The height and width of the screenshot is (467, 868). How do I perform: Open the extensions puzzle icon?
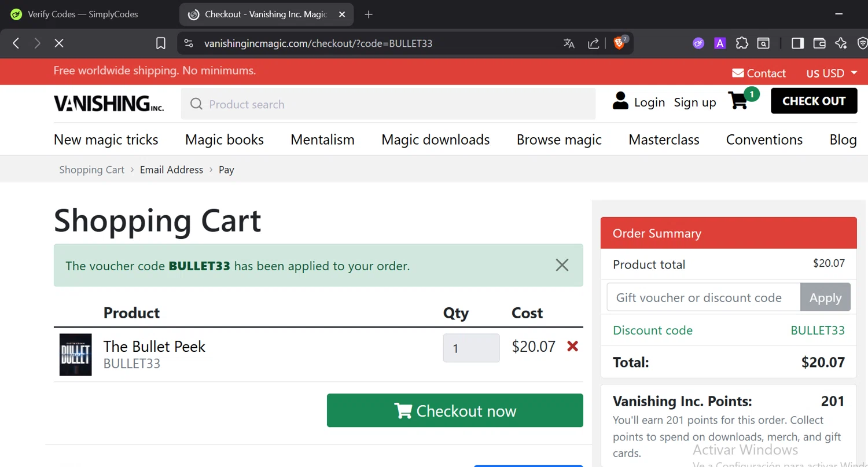(x=742, y=43)
